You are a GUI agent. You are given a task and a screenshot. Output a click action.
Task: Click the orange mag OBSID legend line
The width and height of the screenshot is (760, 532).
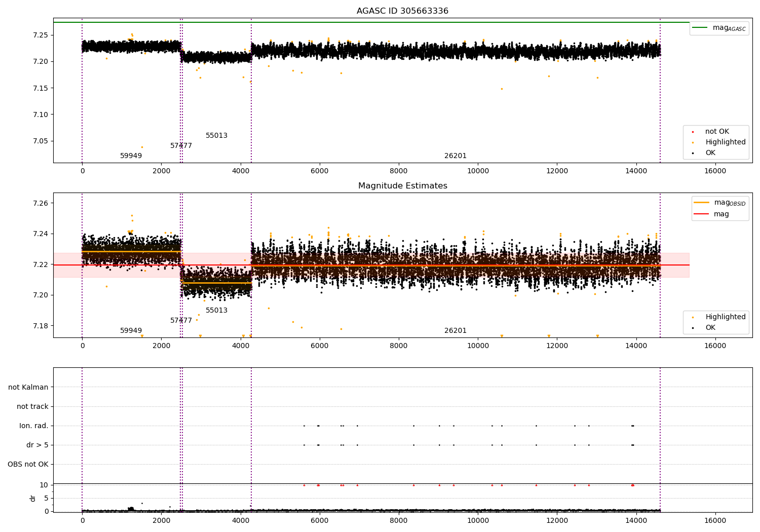coord(701,203)
